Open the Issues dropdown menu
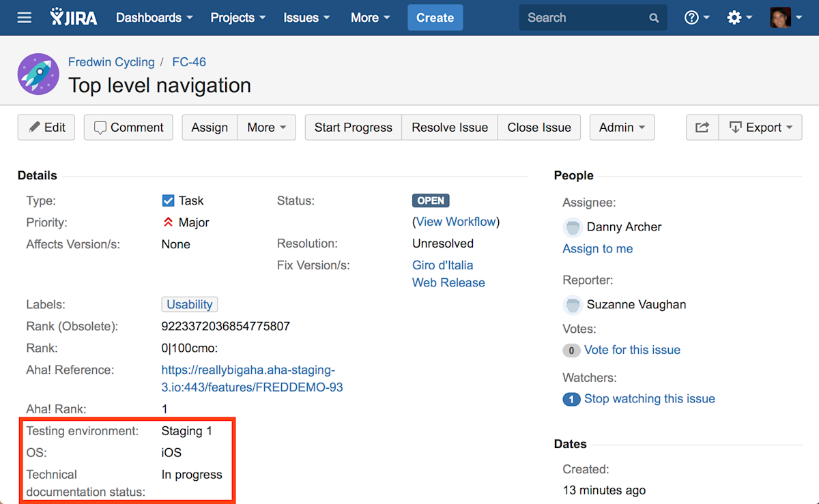 coord(306,18)
